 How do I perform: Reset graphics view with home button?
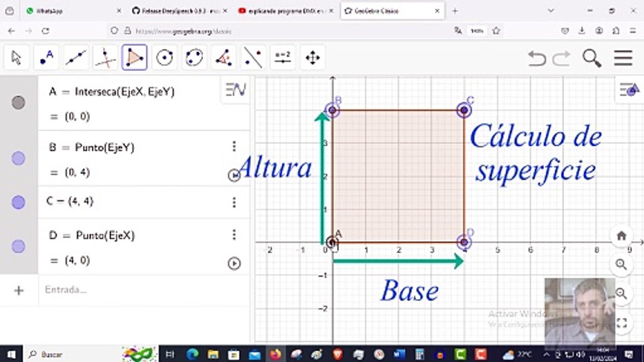621,235
